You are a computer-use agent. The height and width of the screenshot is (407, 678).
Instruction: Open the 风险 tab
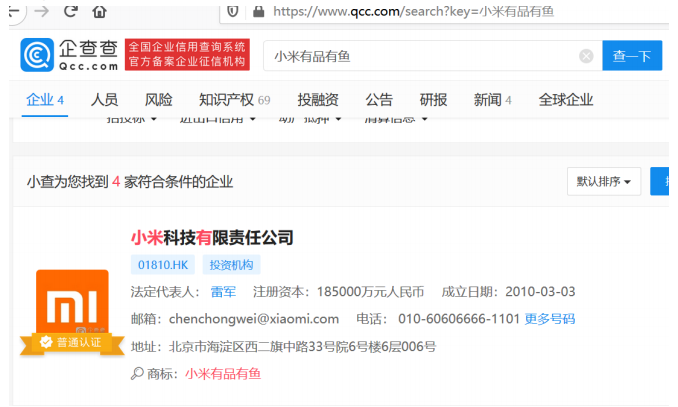tap(158, 100)
